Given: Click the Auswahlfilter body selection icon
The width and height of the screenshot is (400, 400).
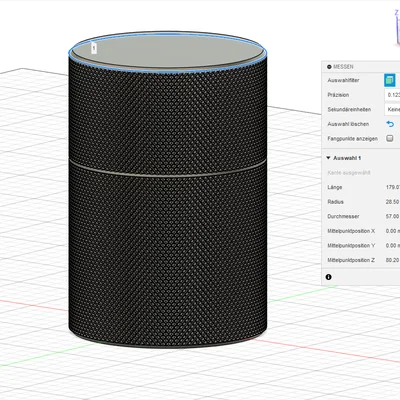Looking at the screenshot, I should (x=389, y=80).
